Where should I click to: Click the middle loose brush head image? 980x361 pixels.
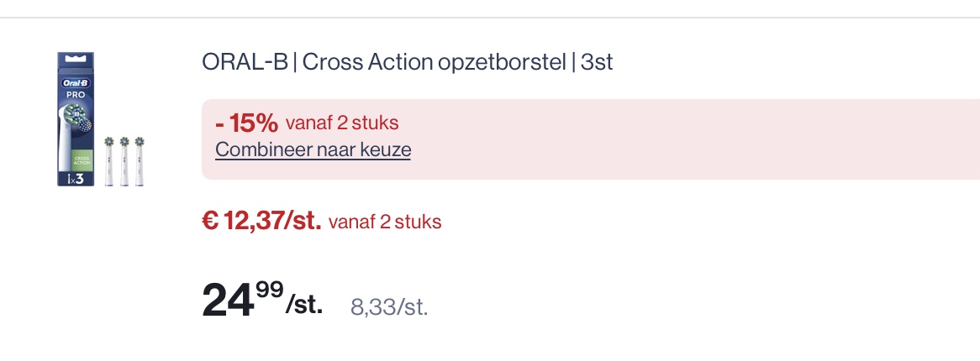pos(124,160)
